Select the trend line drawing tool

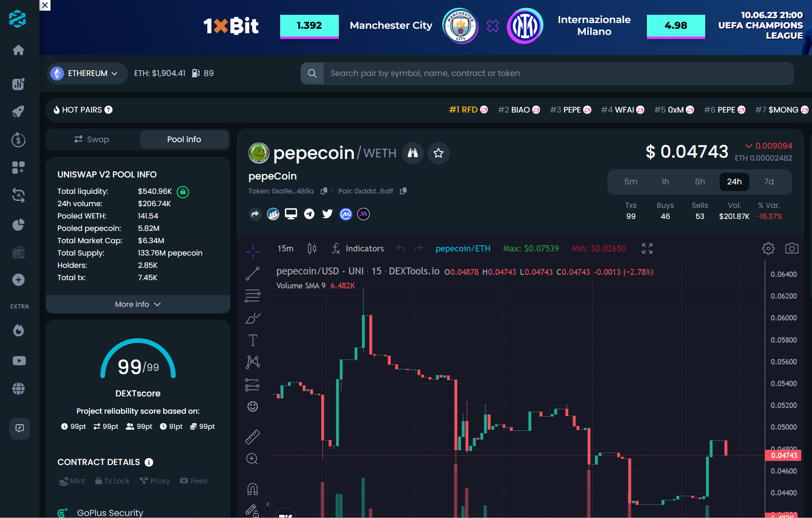tap(253, 274)
